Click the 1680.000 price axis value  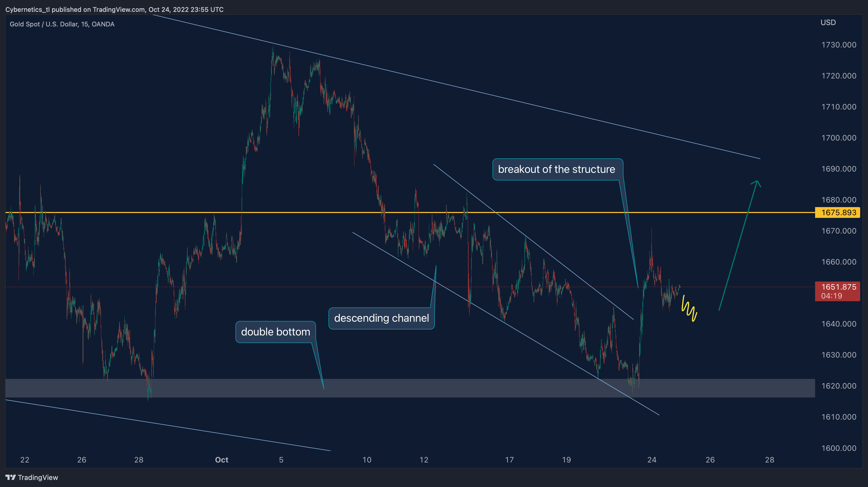[839, 200]
